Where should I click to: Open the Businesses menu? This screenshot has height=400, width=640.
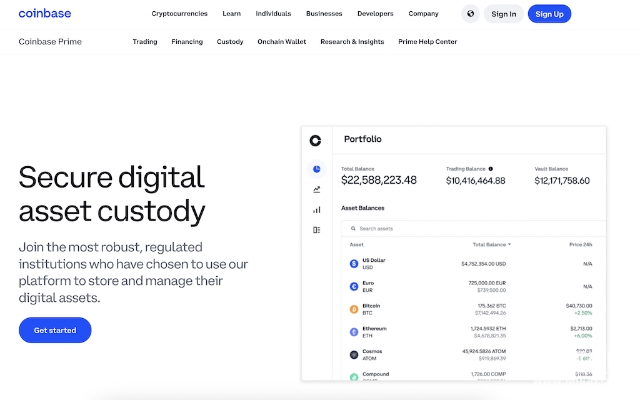point(324,13)
